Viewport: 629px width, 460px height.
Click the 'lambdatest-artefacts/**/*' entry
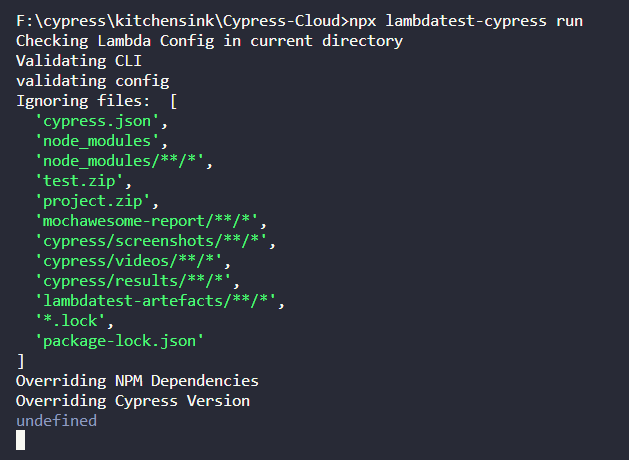155,301
